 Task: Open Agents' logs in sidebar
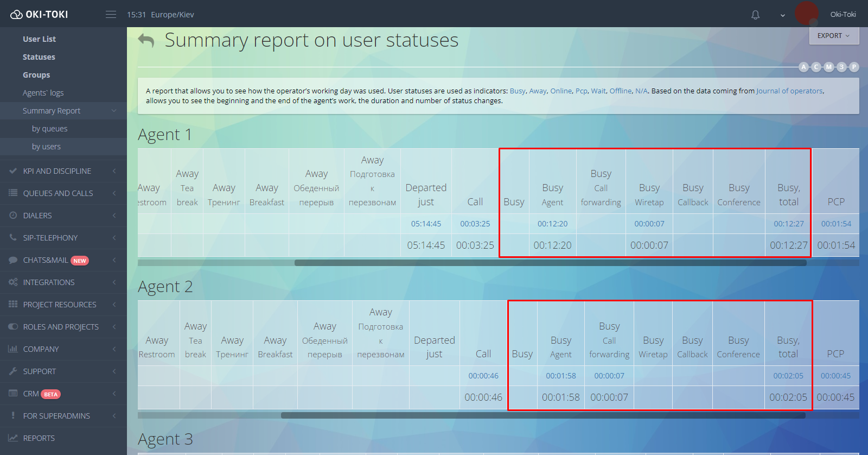[43, 93]
